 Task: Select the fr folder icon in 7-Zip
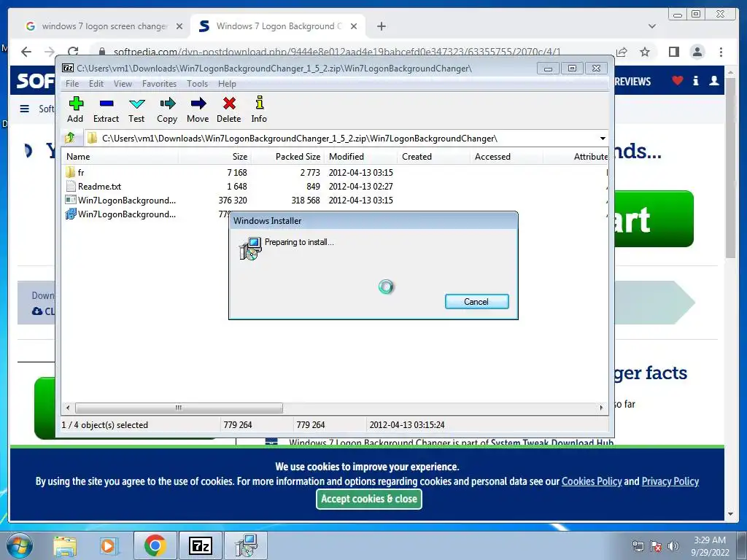(71, 172)
